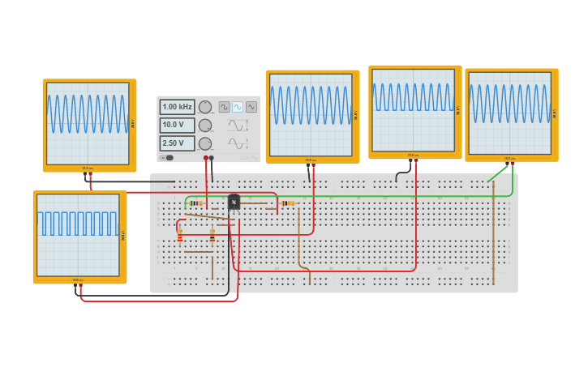This screenshot has width=588, height=367.
Task: Select the far-right oscilloscope screen
Action: [x=510, y=113]
